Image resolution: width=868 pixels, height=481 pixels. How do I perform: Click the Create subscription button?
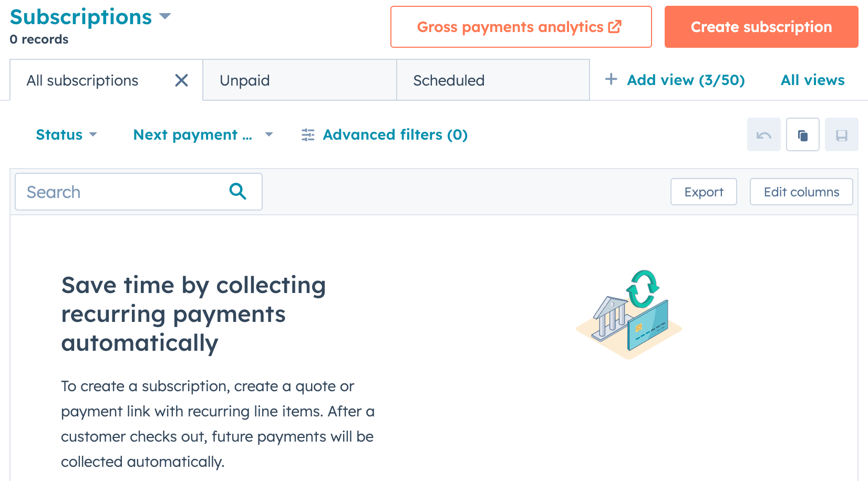tap(761, 27)
